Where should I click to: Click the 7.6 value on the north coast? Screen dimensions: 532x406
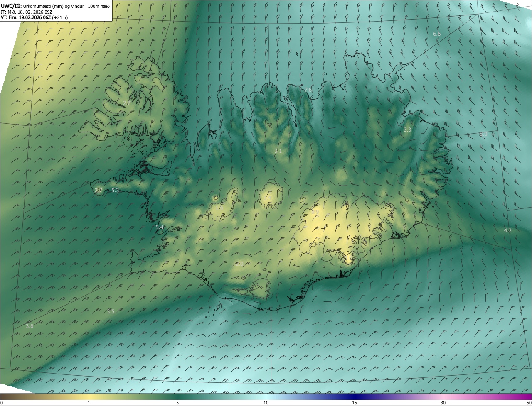point(308,90)
